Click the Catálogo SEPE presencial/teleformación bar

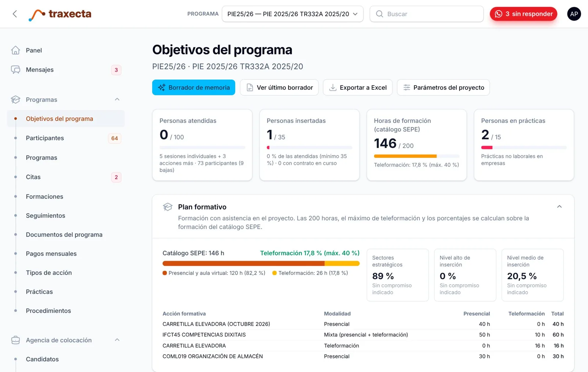[x=261, y=263]
